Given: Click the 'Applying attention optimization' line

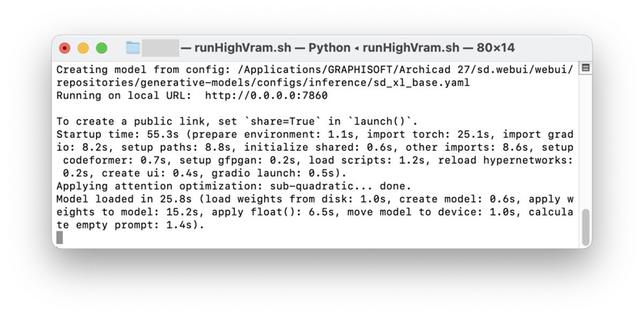Looking at the screenshot, I should (x=234, y=186).
